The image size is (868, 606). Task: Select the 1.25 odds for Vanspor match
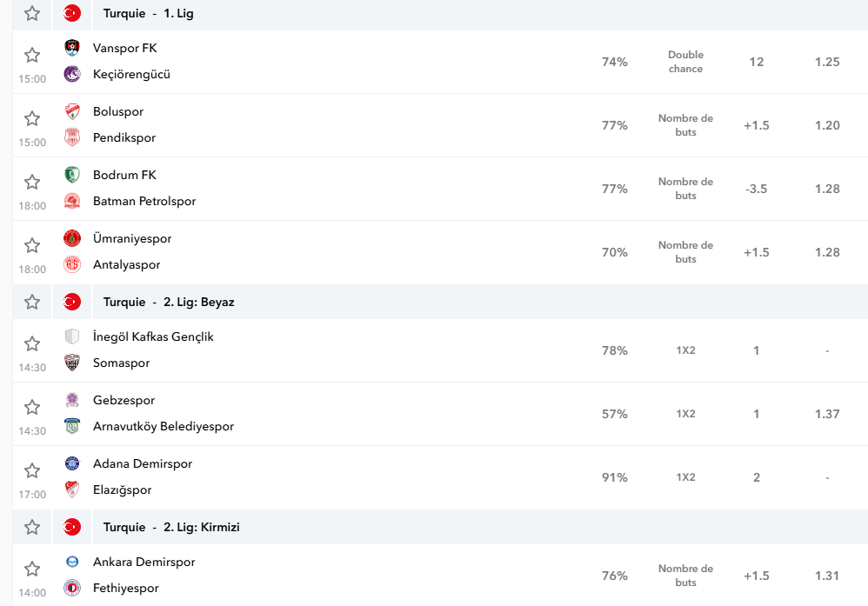(827, 62)
